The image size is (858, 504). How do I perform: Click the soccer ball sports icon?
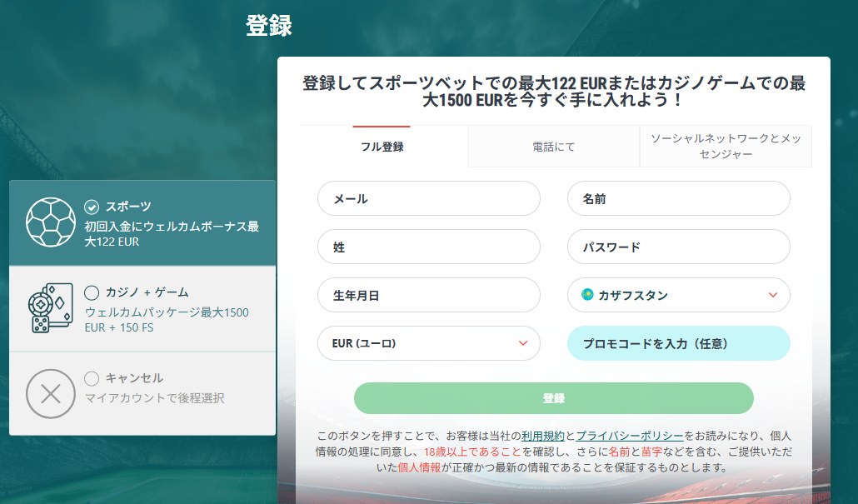coord(51,222)
